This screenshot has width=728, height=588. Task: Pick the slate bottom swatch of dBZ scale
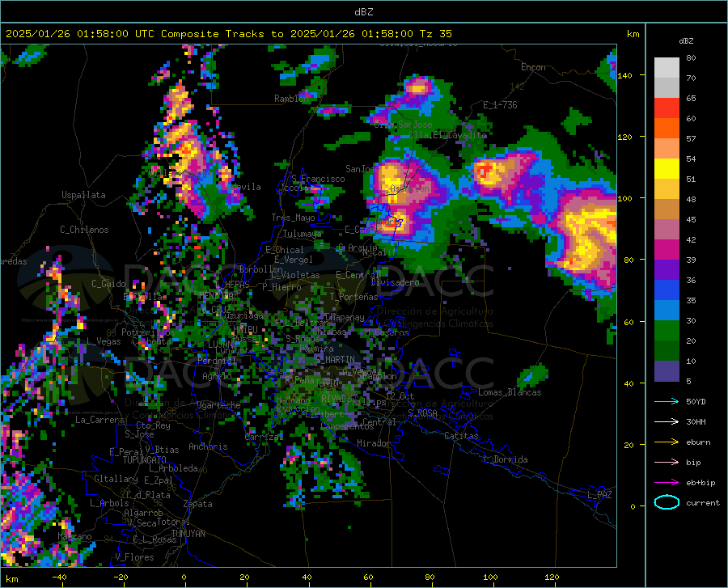coord(667,370)
